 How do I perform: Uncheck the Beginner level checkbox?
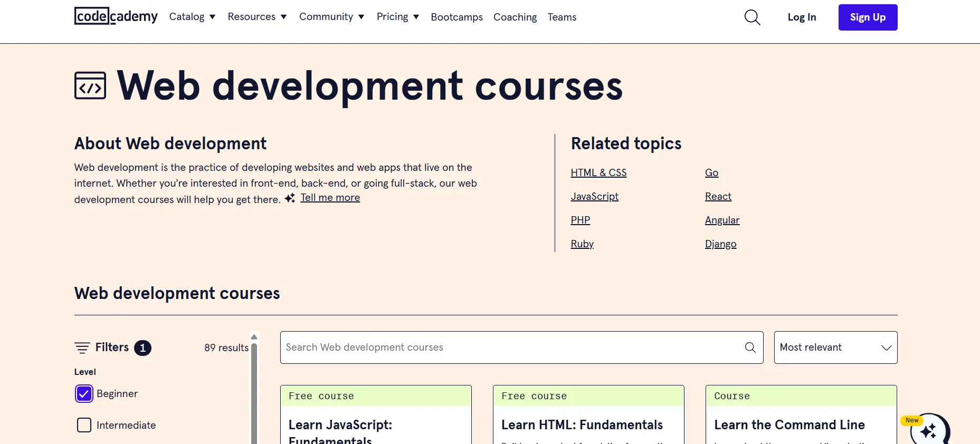click(84, 394)
